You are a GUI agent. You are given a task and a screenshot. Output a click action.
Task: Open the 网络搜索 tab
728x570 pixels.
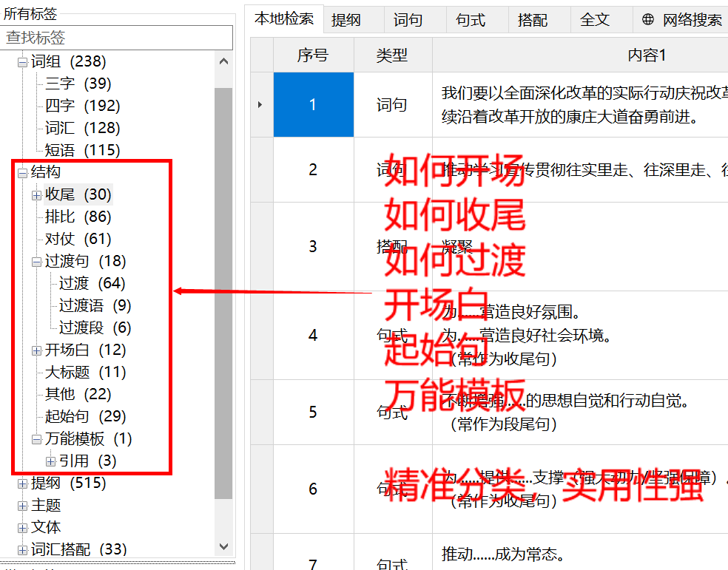pyautogui.click(x=681, y=20)
